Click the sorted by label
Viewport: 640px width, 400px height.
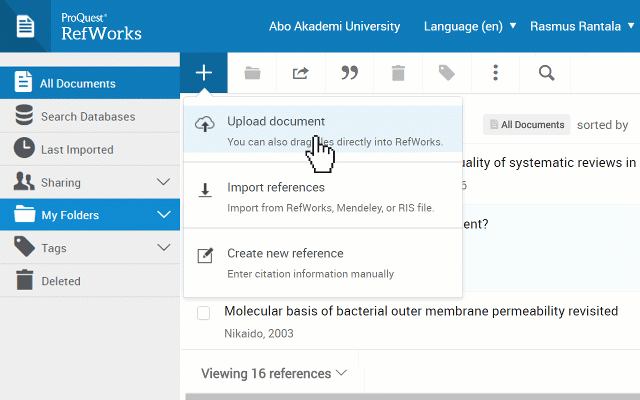(x=602, y=125)
